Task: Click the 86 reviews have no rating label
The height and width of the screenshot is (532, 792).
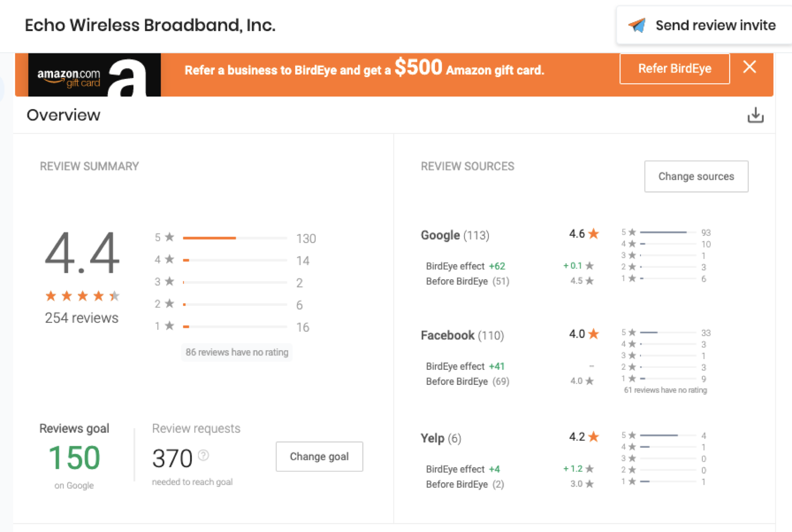Action: (x=237, y=352)
